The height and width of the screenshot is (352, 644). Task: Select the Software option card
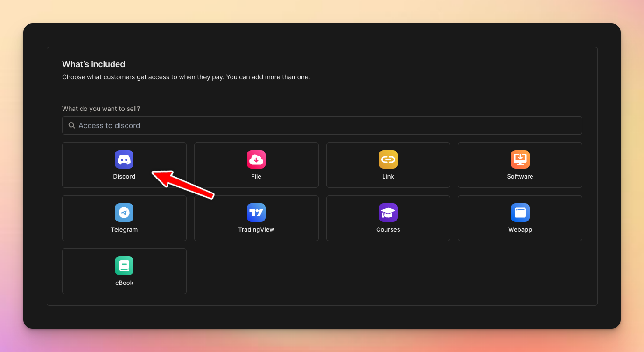pyautogui.click(x=520, y=165)
